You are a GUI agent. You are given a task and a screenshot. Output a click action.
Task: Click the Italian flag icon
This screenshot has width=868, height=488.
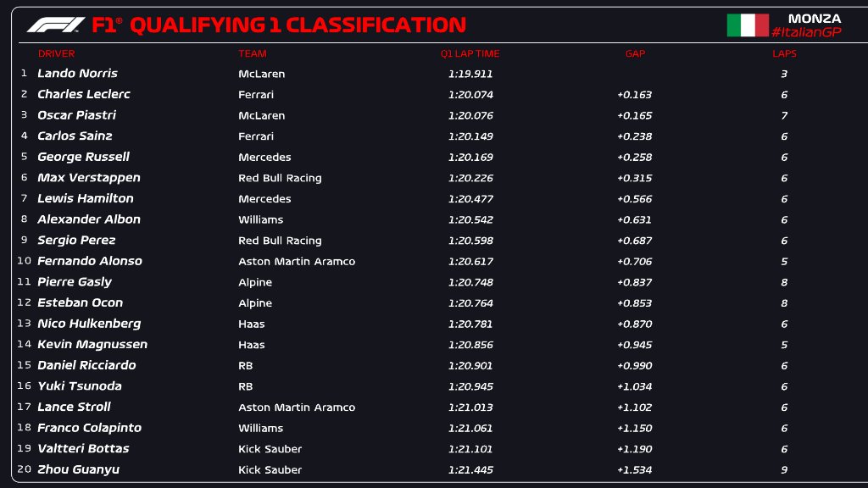click(x=748, y=25)
